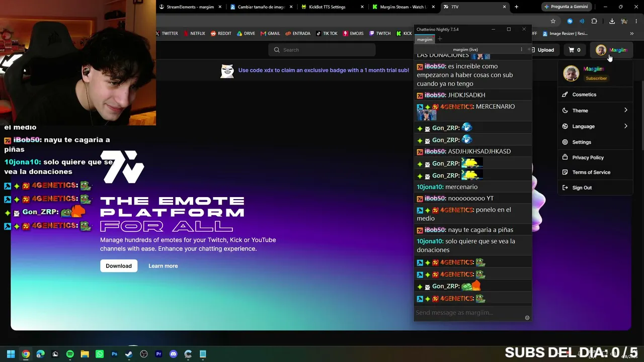The height and width of the screenshot is (362, 644).
Task: Open the emoji picker in Chatterino
Action: 527,318
